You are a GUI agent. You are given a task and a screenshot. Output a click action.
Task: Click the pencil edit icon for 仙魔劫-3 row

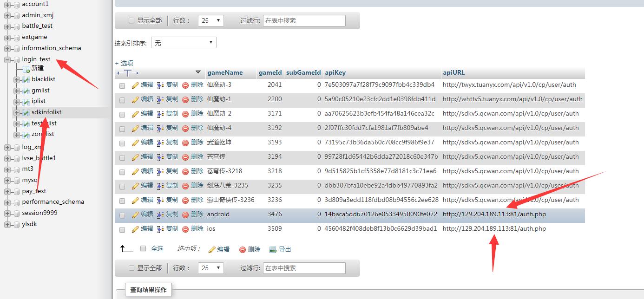pyautogui.click(x=135, y=85)
